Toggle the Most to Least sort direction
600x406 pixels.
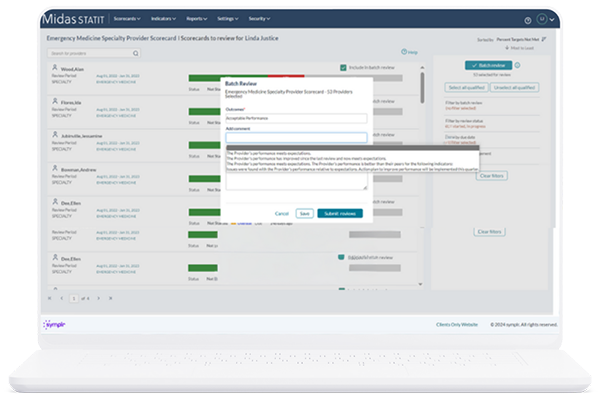coord(519,48)
